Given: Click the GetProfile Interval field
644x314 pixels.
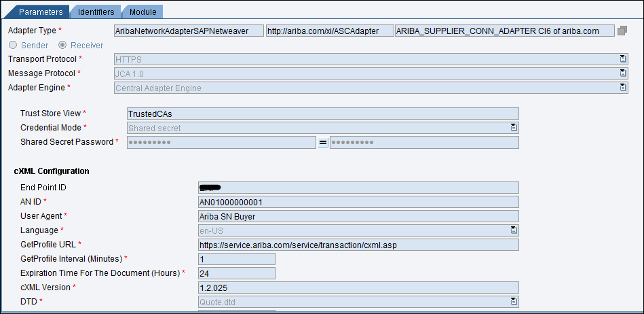Looking at the screenshot, I should (x=237, y=259).
